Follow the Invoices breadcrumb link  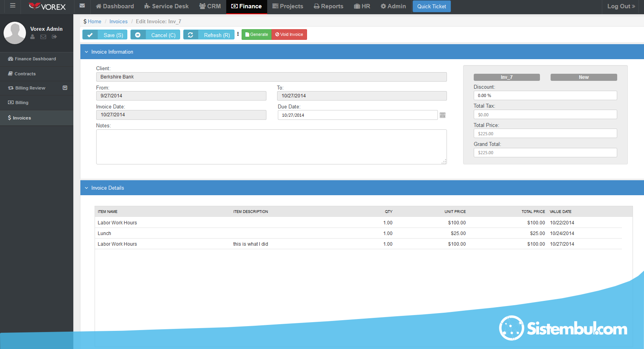118,22
